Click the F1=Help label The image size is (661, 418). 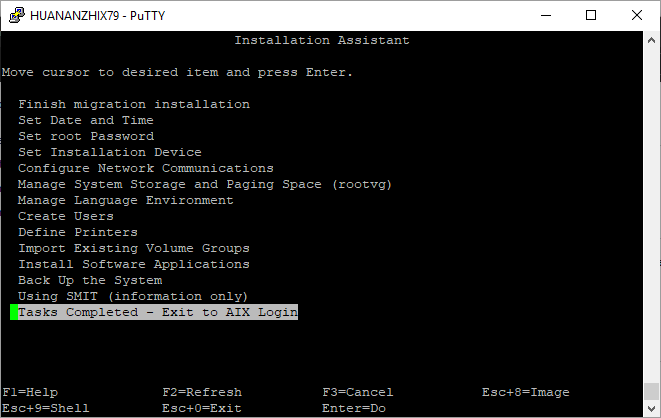coord(30,392)
